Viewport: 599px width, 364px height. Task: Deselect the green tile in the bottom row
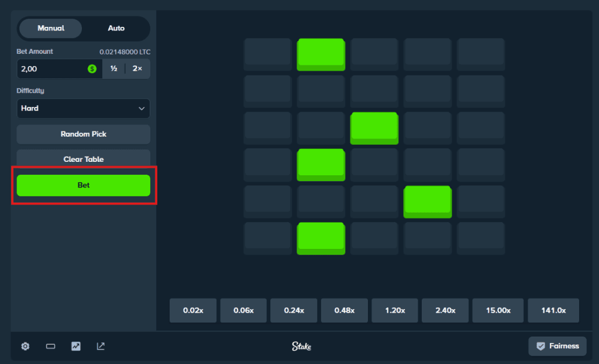[321, 238]
